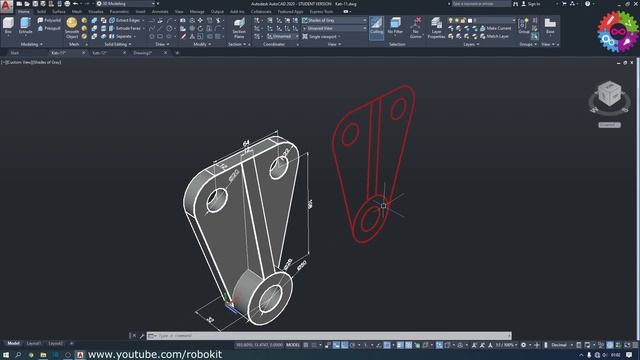Toggle the Culling selection button
Screen dimensions: 640x360
click(x=376, y=27)
